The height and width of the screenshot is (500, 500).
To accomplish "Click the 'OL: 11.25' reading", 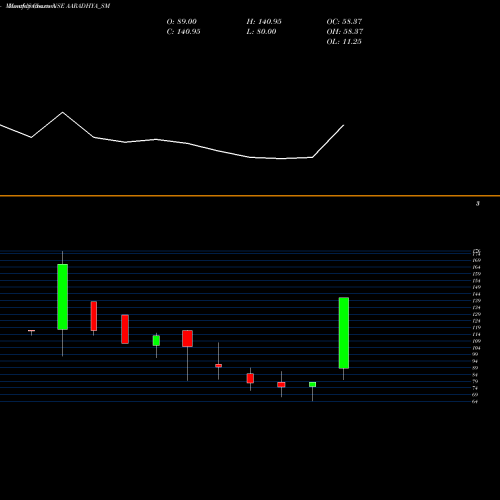I will pyautogui.click(x=344, y=42).
